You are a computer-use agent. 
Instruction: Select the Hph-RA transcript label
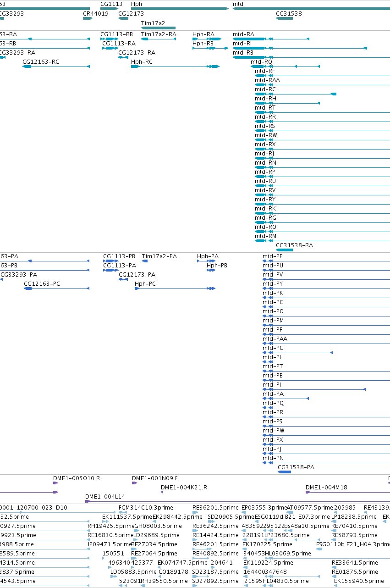(x=203, y=34)
